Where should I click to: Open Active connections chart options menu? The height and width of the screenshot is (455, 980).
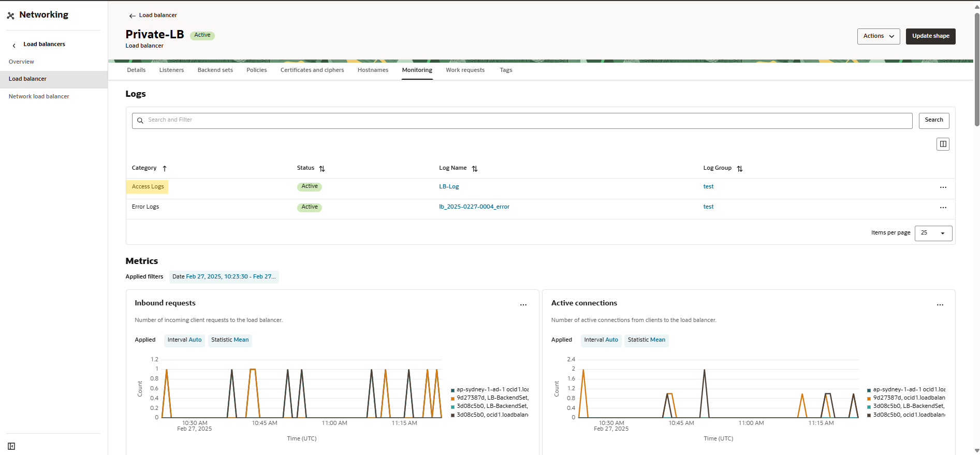coord(940,305)
